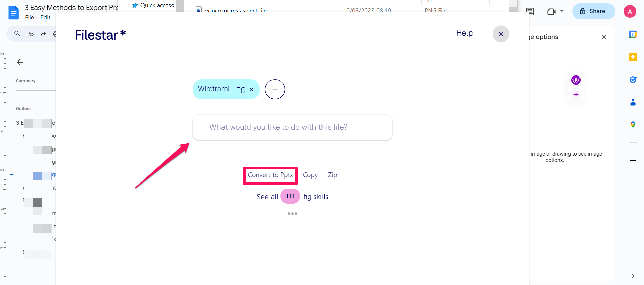Screen dimensions: 644x285
Task: Remove the Wireframi…fig file chip
Action: click(251, 89)
